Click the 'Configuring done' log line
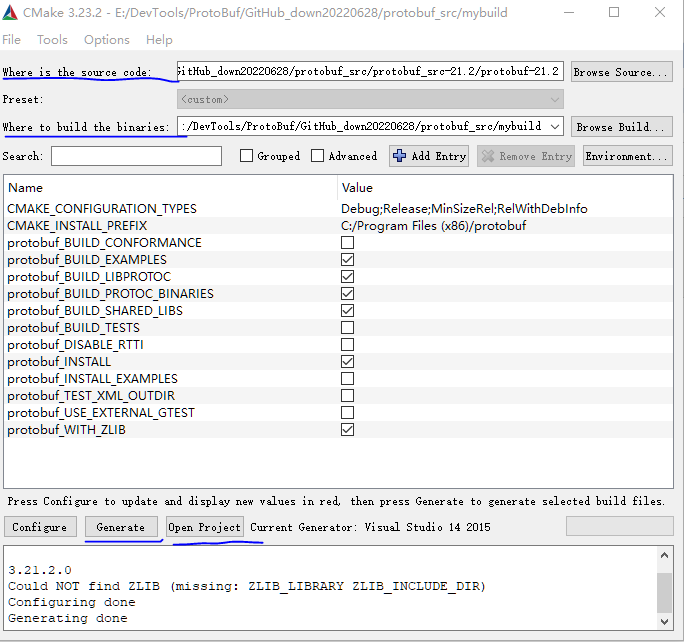The height and width of the screenshot is (642, 684). point(72,602)
